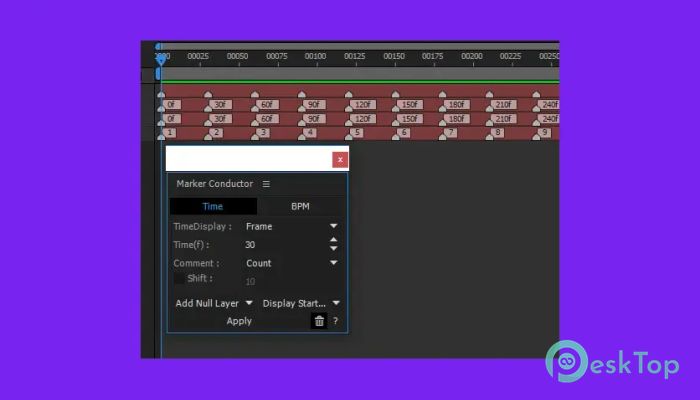Click the Marker Conductor panel title

click(x=215, y=184)
